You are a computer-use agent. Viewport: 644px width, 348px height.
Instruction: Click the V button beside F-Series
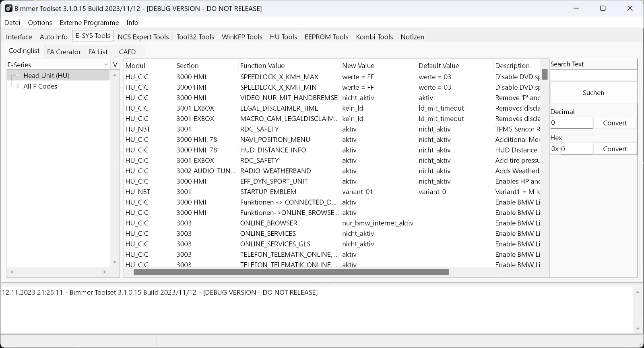[115, 64]
